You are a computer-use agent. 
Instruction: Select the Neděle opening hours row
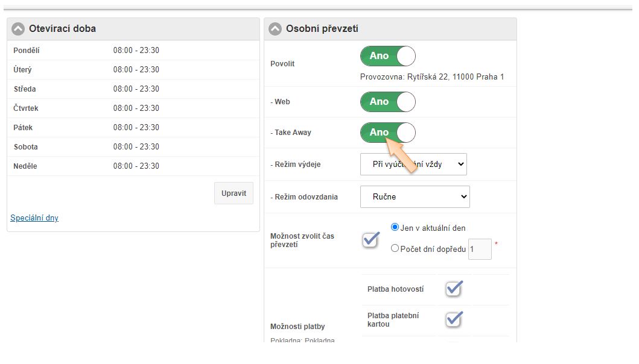133,166
